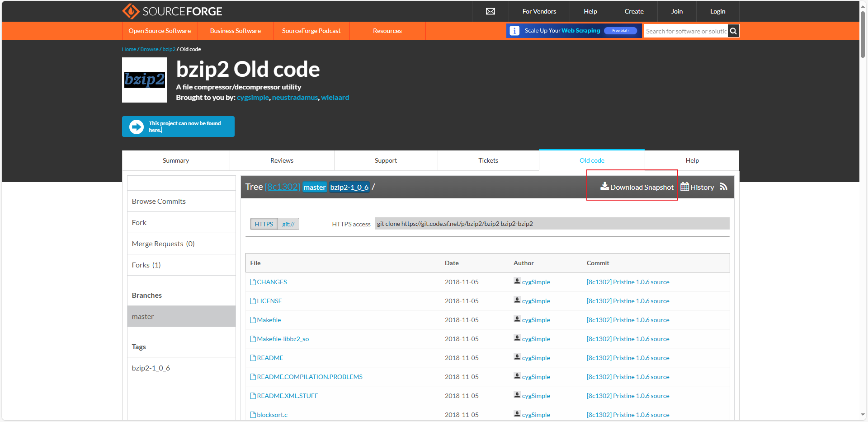Focus the software search field
Screen dimensions: 868x422
[686, 31]
